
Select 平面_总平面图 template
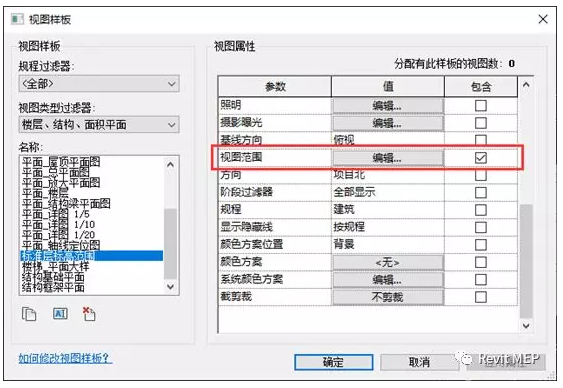(x=56, y=172)
